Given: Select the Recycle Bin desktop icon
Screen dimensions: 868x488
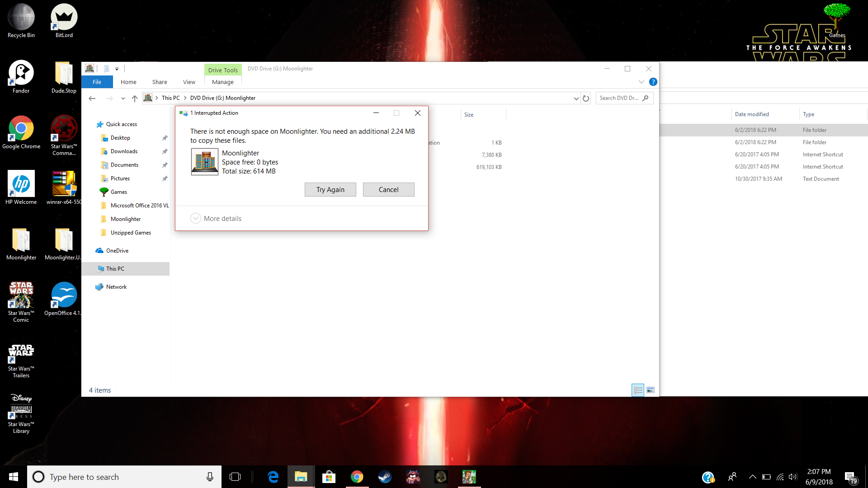Looking at the screenshot, I should 21,21.
